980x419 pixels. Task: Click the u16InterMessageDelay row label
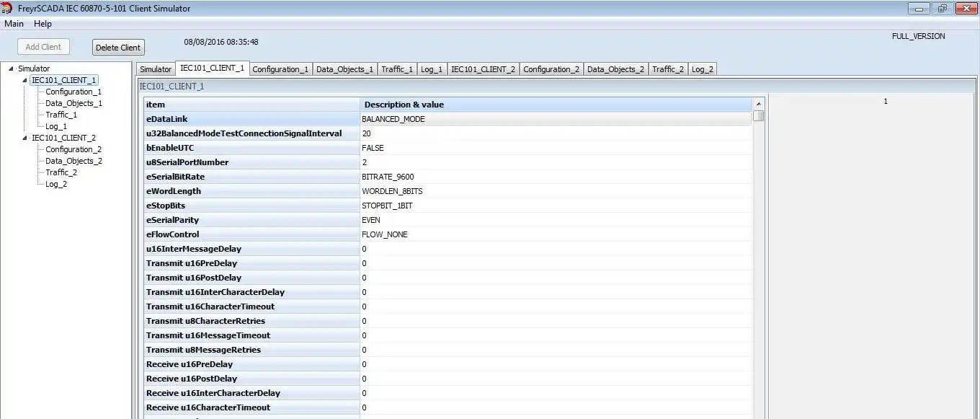point(251,249)
